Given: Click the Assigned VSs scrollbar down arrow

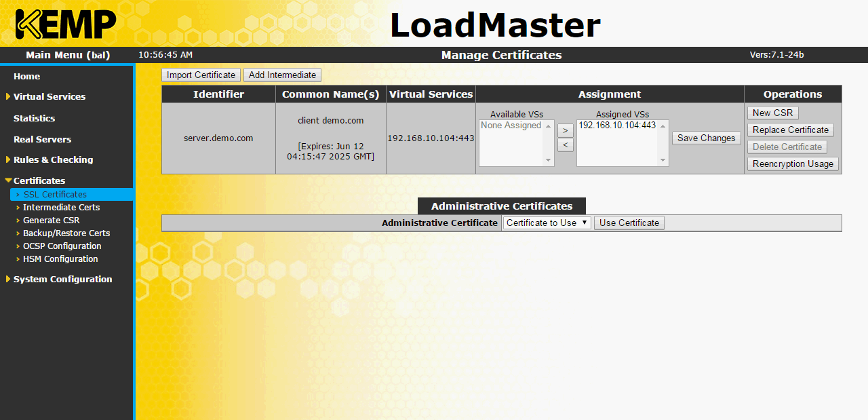Looking at the screenshot, I should (x=663, y=161).
